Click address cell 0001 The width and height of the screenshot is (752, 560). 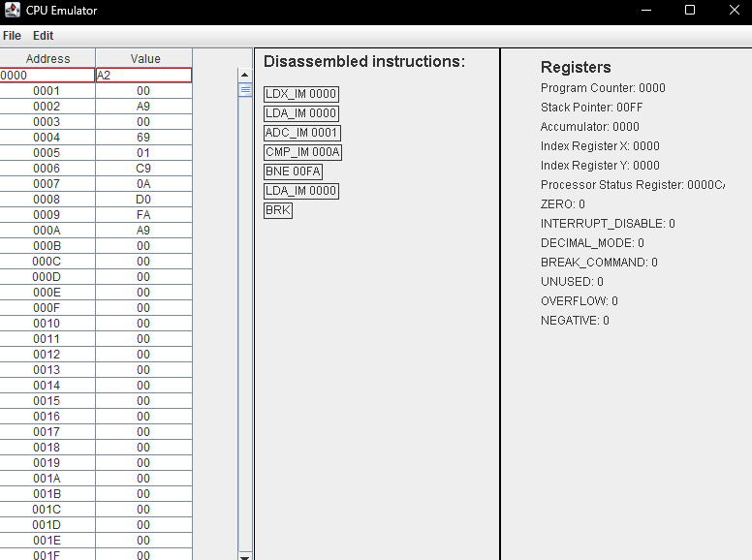[x=47, y=91]
